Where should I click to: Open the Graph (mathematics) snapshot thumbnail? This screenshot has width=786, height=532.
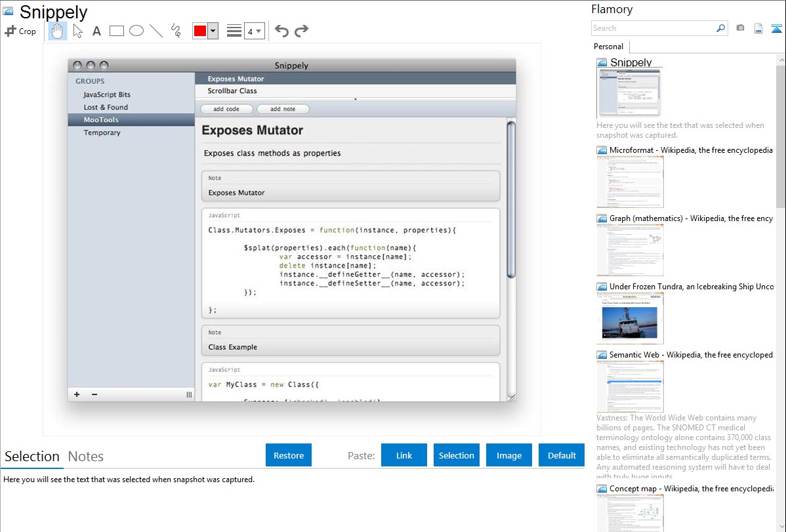[x=630, y=250]
